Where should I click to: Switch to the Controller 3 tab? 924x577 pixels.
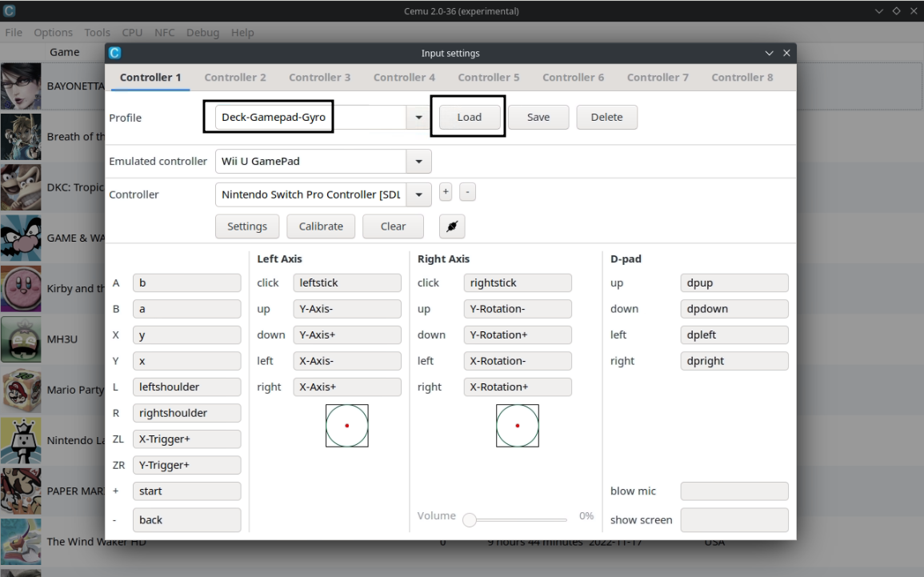pyautogui.click(x=319, y=77)
